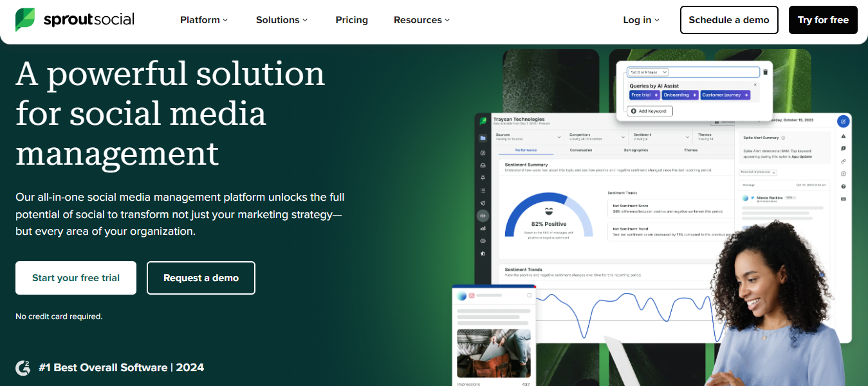
Task: Open the inbox icon in dashboard sidebar
Action: pyautogui.click(x=483, y=165)
